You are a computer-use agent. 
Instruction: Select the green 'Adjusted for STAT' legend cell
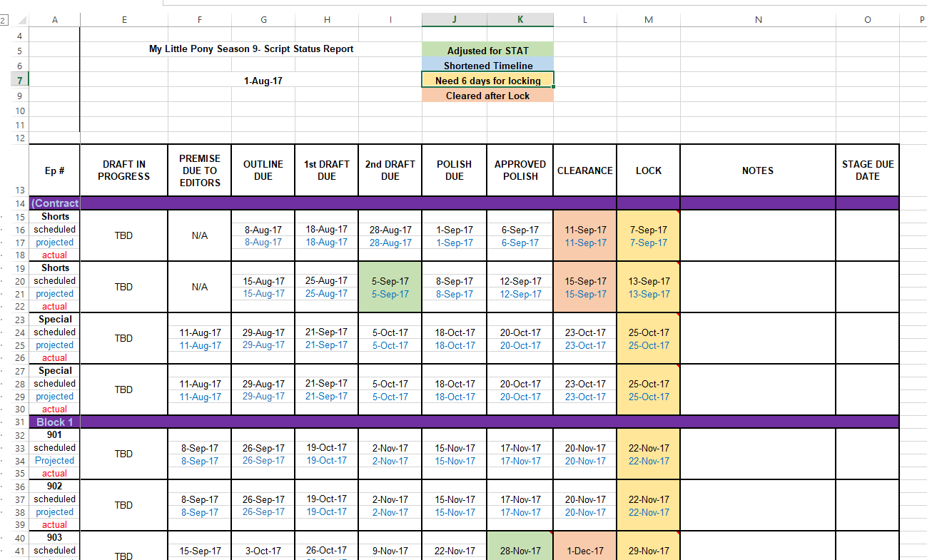point(487,51)
